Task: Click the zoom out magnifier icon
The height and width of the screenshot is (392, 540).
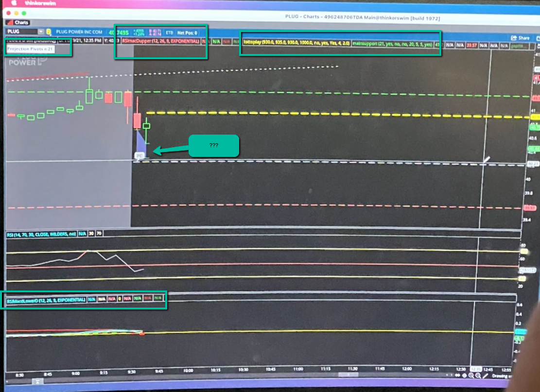Action: point(478,376)
